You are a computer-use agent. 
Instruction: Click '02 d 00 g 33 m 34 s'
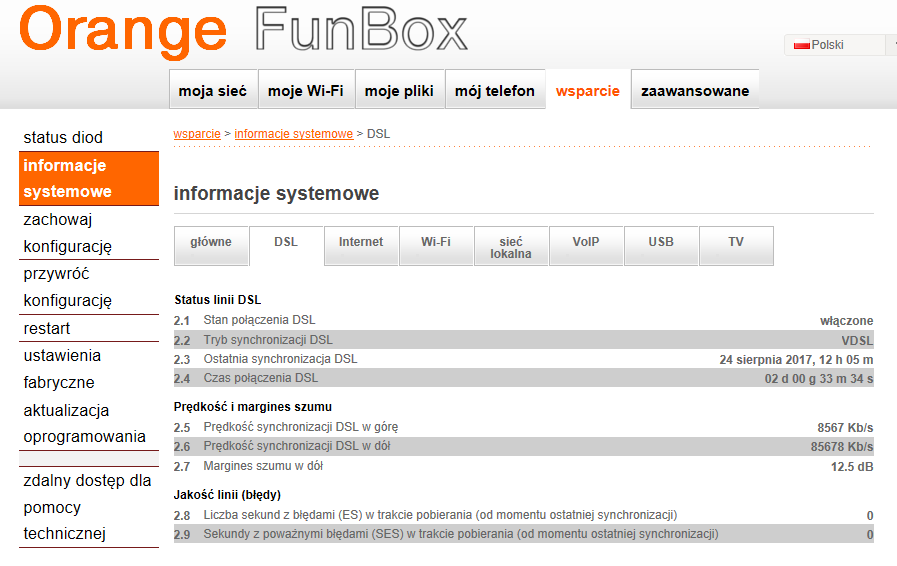(819, 378)
